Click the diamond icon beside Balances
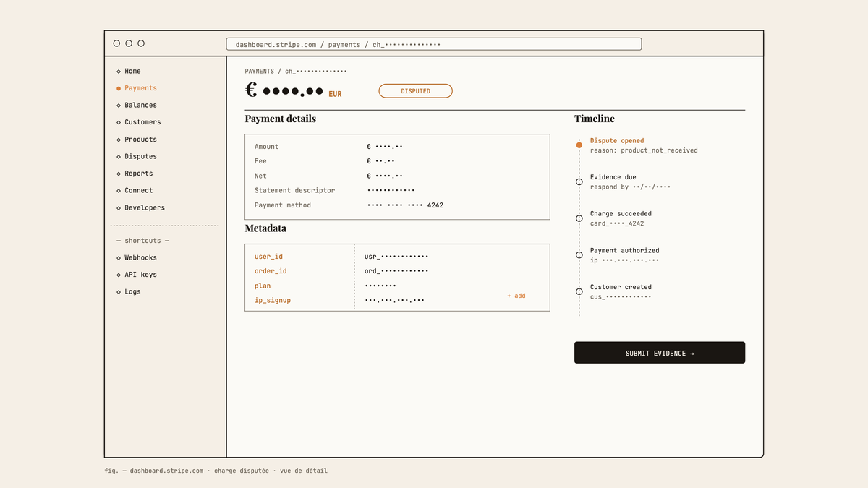 tap(119, 105)
